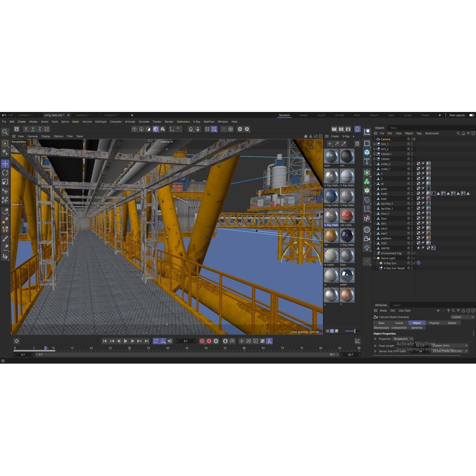Click the New Layouts button at top right
Screen dimensions: 476x476
[x=457, y=115]
